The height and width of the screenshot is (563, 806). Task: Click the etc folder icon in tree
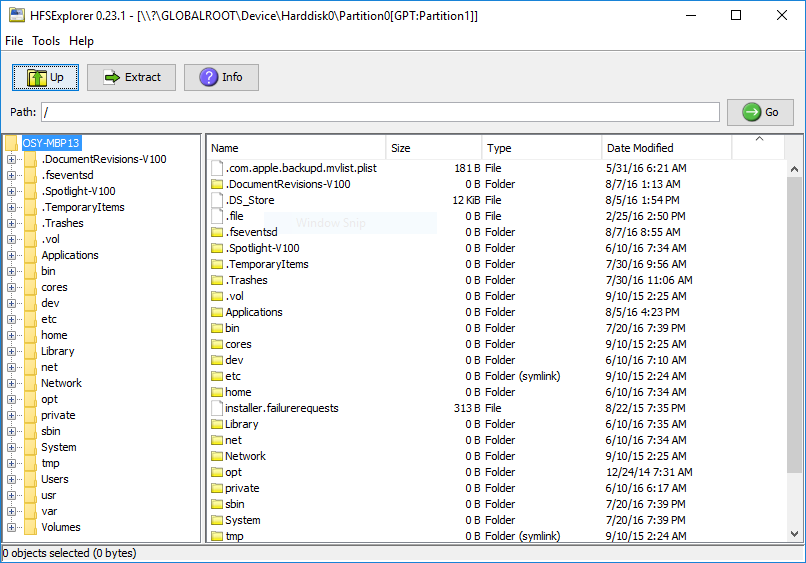click(31, 319)
